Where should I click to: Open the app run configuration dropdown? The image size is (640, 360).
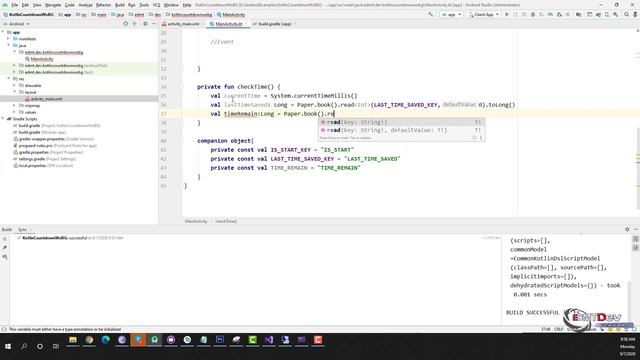[451, 15]
